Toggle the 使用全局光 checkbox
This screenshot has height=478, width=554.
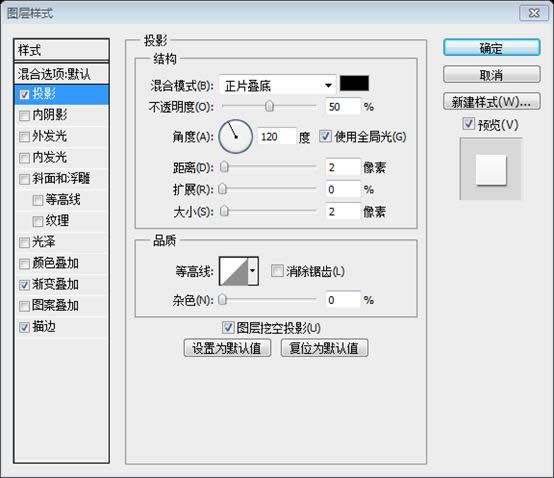point(325,136)
